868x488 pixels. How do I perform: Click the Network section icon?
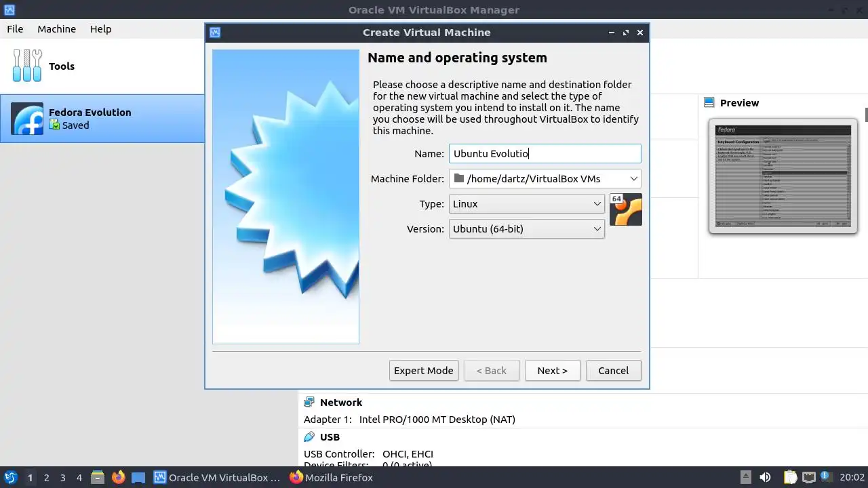pos(309,402)
